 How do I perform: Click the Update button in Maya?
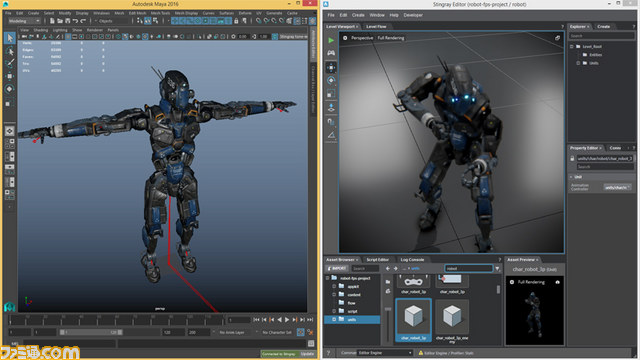coord(307,353)
